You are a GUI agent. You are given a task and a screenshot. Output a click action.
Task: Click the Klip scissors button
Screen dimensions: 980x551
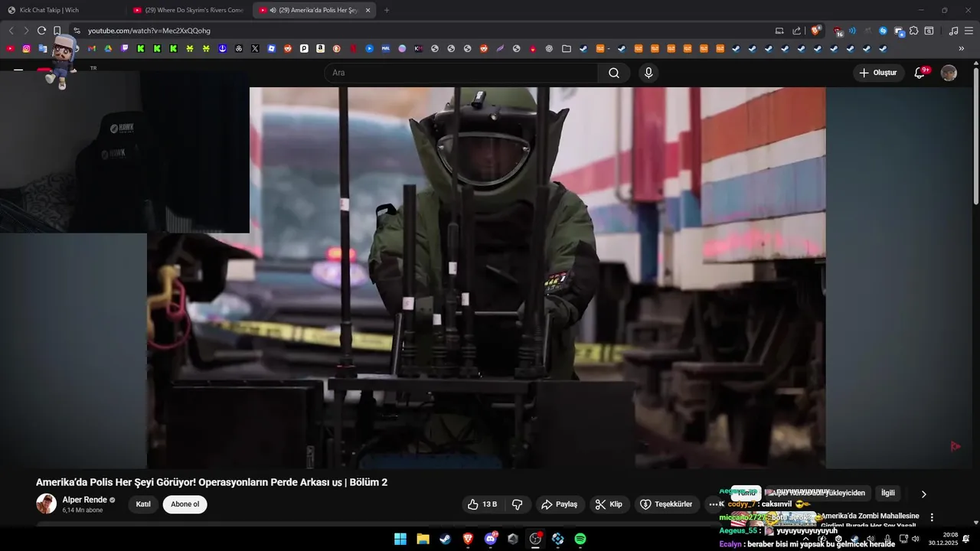pyautogui.click(x=609, y=504)
